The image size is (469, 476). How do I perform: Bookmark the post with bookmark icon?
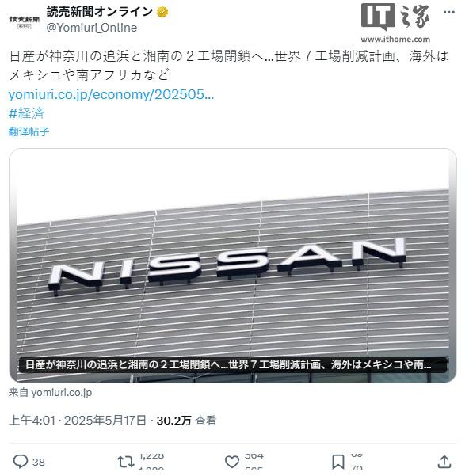(x=337, y=462)
